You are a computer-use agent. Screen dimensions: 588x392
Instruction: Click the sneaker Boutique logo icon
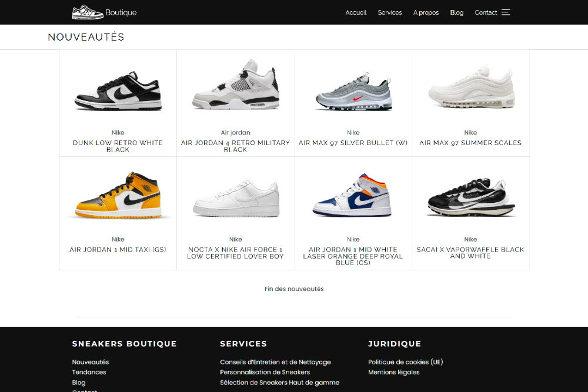click(88, 12)
